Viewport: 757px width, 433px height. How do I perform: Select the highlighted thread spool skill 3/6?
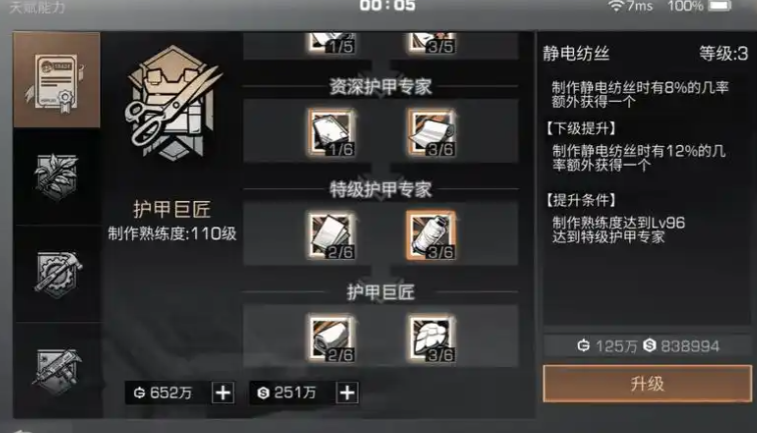pos(431,236)
